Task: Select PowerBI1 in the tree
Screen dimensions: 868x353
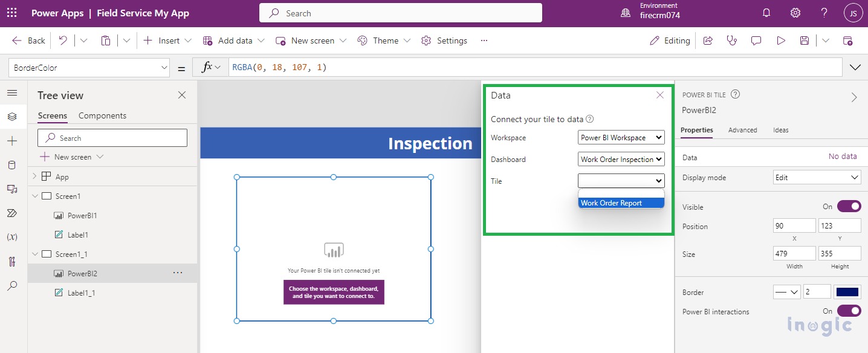Action: click(x=82, y=215)
